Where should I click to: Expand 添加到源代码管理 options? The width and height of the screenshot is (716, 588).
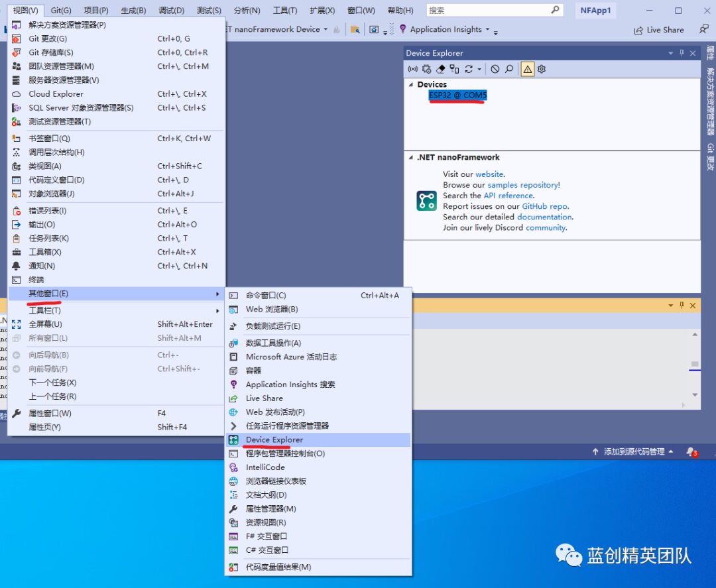click(x=671, y=451)
